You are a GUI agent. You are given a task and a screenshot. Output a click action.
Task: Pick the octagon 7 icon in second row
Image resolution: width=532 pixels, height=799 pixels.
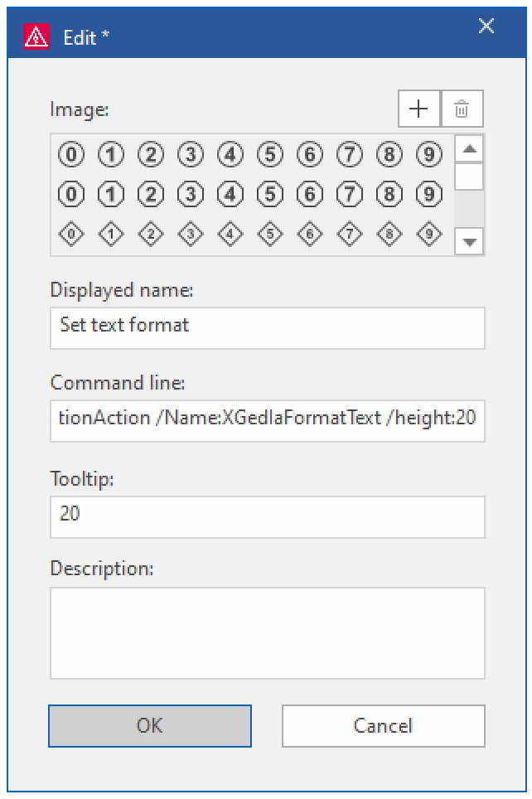click(350, 194)
